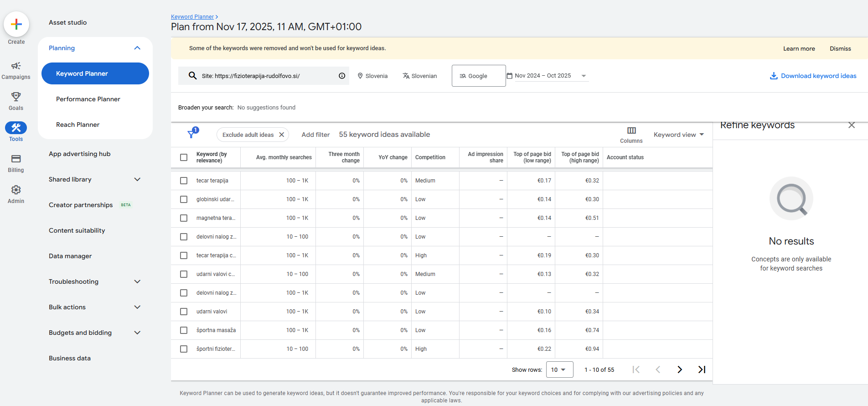Screen dimensions: 868x406
Task: Expand the Troubleshooting section
Action: (x=137, y=281)
